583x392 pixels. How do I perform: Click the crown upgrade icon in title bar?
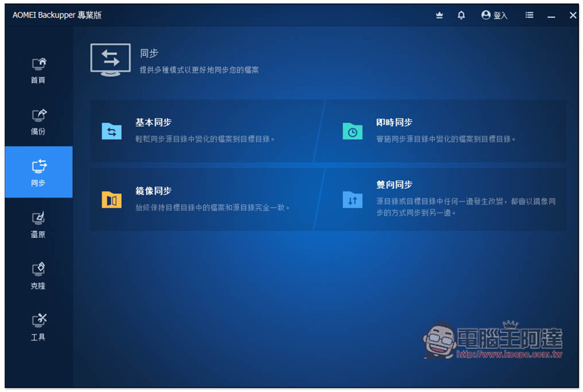click(x=440, y=15)
